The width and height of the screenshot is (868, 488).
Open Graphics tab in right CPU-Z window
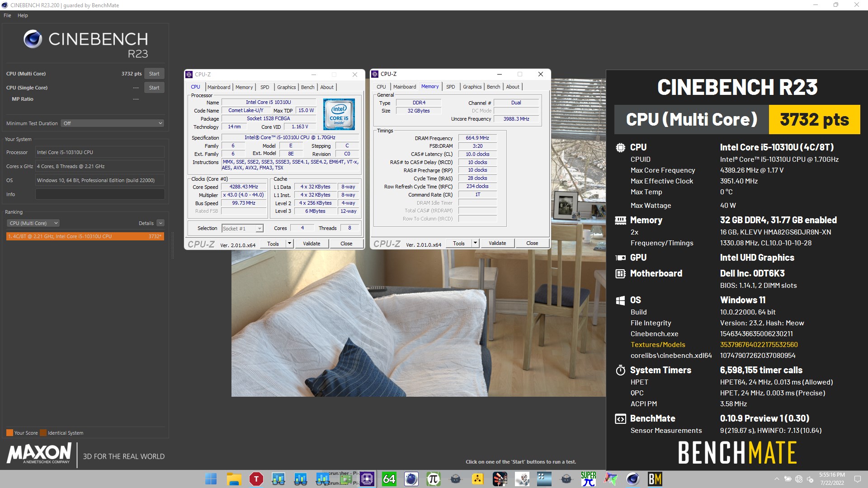coord(472,87)
